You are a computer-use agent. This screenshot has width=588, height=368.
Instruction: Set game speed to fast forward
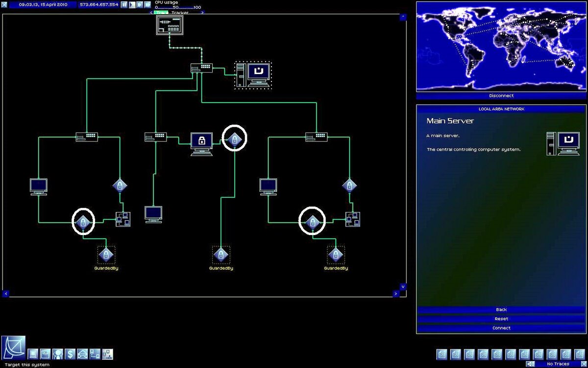140,4
